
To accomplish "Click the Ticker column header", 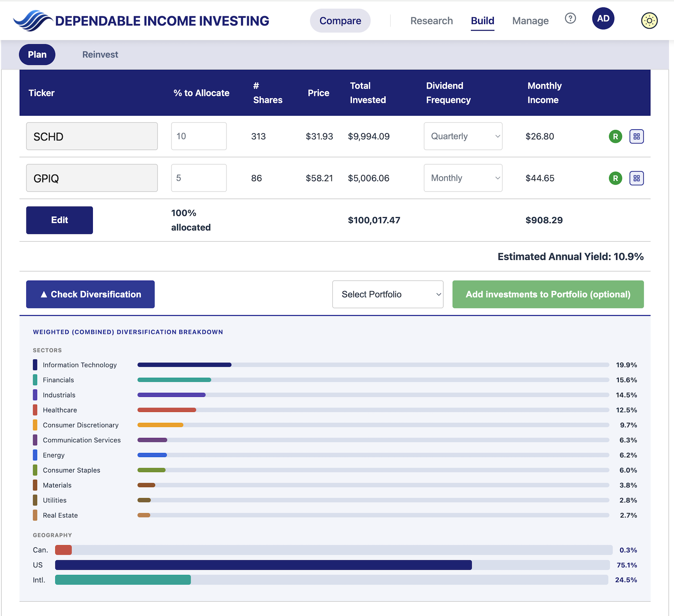I will 41,93.
